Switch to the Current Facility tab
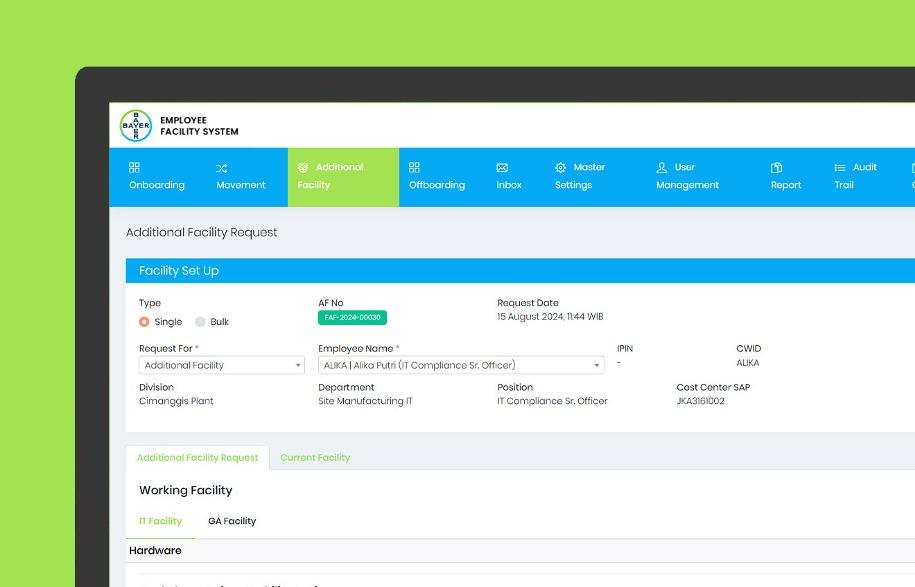 316,457
